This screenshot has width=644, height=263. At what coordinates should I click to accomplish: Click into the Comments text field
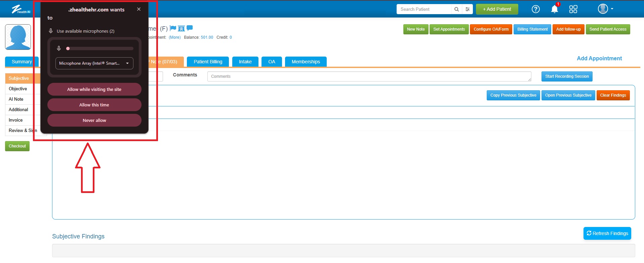coord(369,76)
